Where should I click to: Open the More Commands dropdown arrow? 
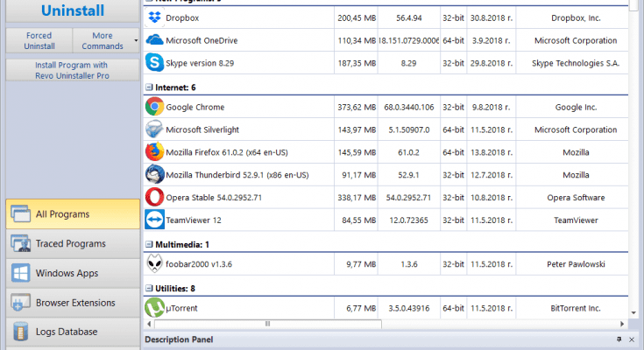coord(136,41)
